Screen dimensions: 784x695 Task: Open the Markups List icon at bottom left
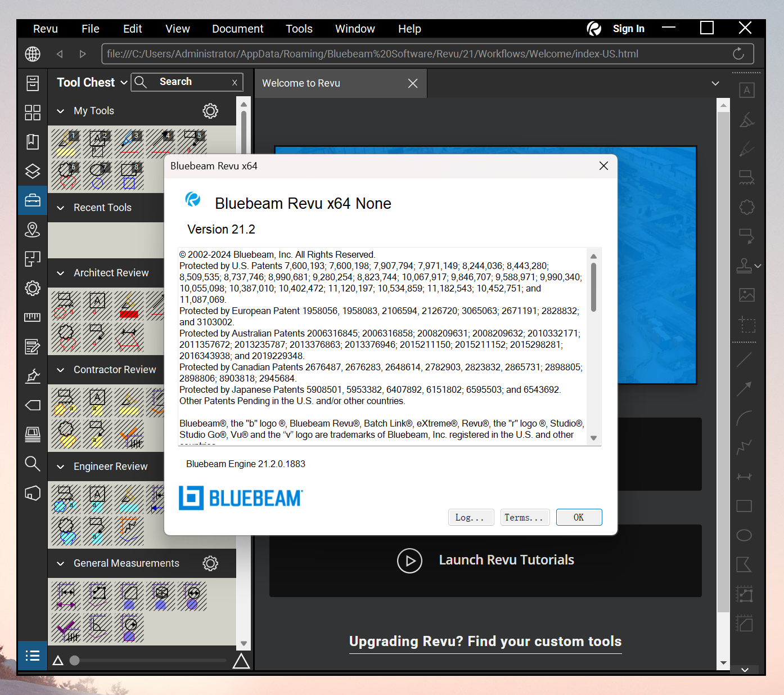[x=33, y=656]
